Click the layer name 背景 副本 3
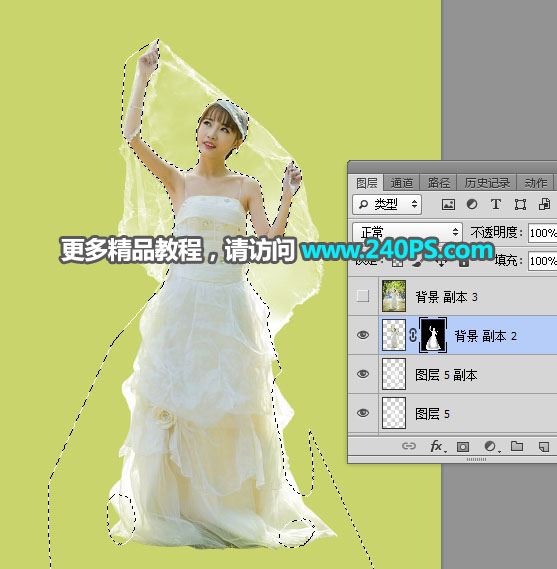Viewport: 557px width, 569px height. [446, 297]
